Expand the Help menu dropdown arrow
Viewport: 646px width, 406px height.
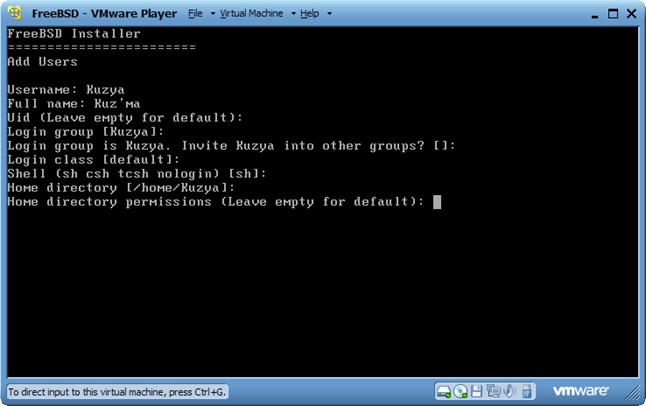click(x=328, y=15)
